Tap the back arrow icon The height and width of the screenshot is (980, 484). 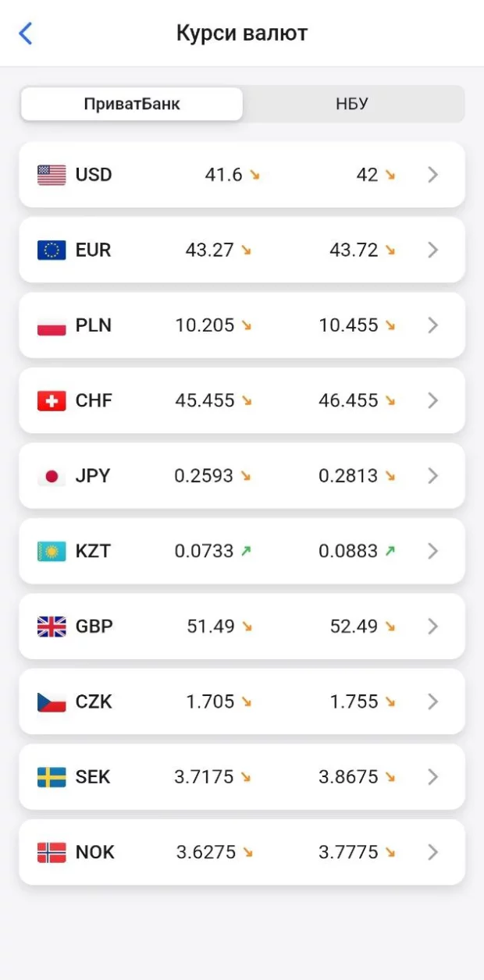click(x=26, y=34)
